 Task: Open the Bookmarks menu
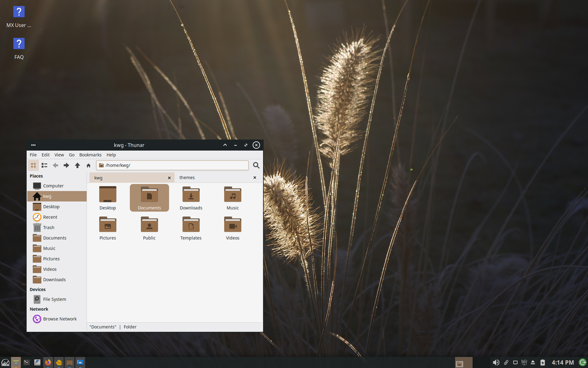coord(90,155)
